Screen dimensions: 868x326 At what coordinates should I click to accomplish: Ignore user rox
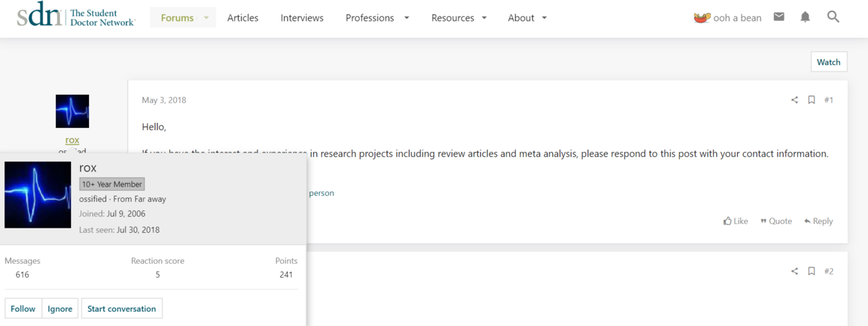pyautogui.click(x=60, y=309)
